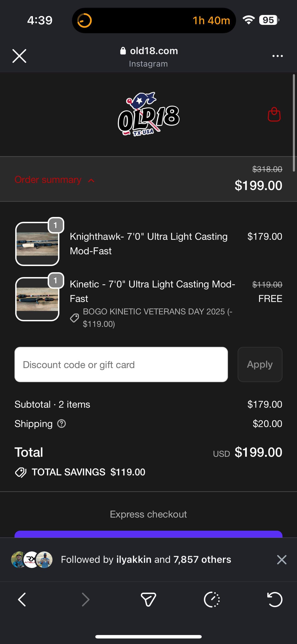Share this page via the send icon
This screenshot has width=297, height=644.
point(148,600)
